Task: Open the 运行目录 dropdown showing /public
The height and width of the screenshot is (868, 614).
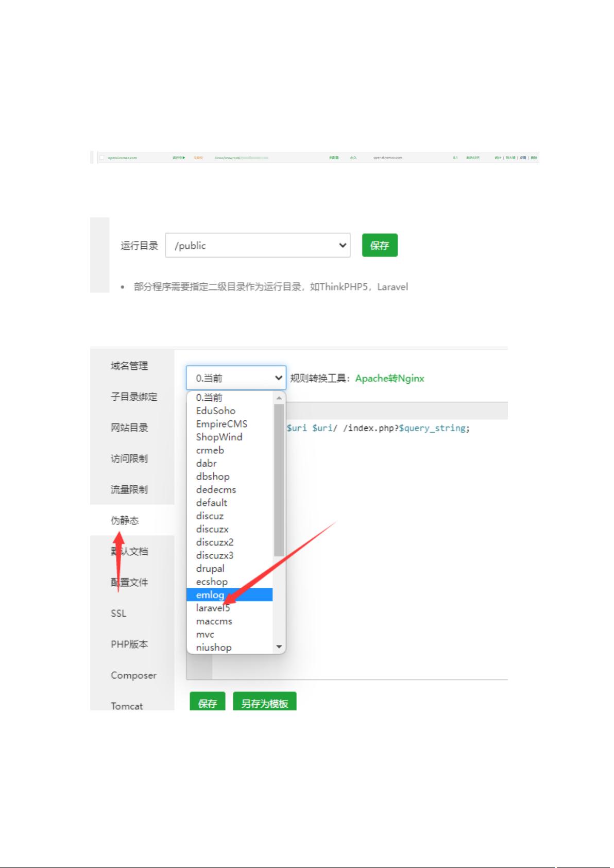Action: pyautogui.click(x=258, y=245)
